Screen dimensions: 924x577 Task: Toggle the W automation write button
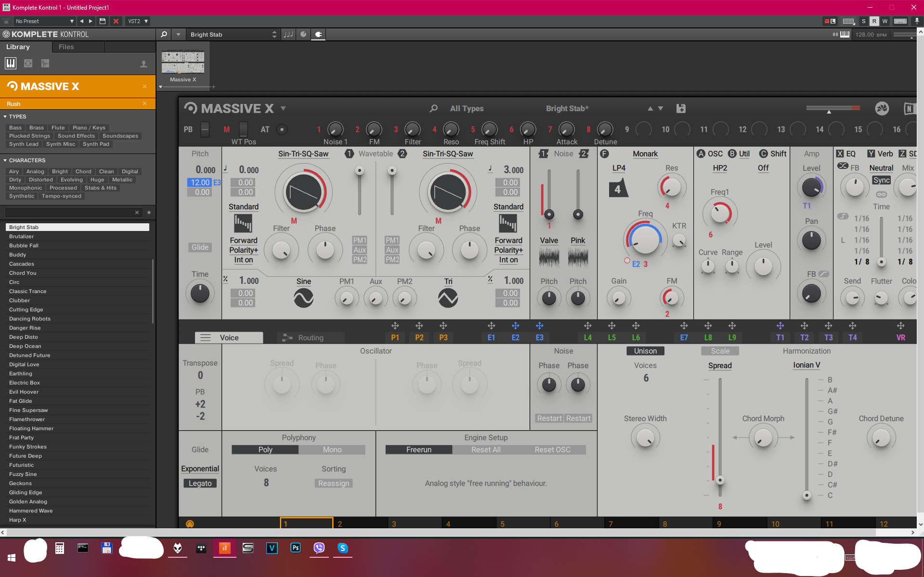pos(885,21)
